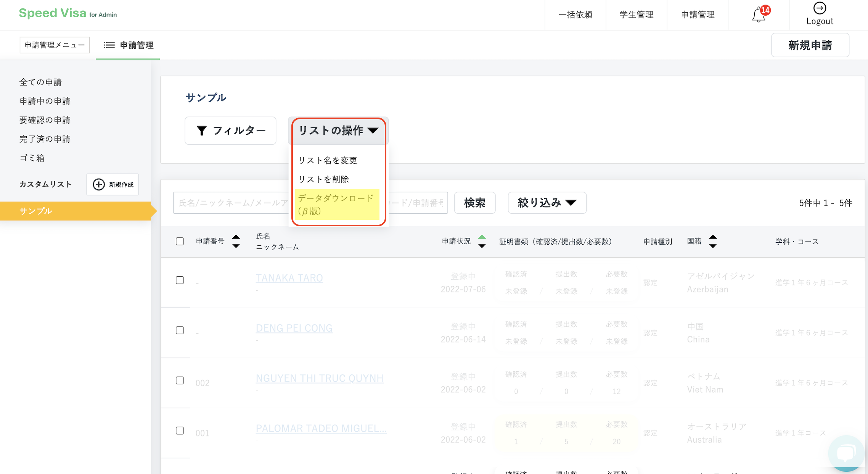
Task: Choose リストを削除 from the menu
Action: (323, 179)
